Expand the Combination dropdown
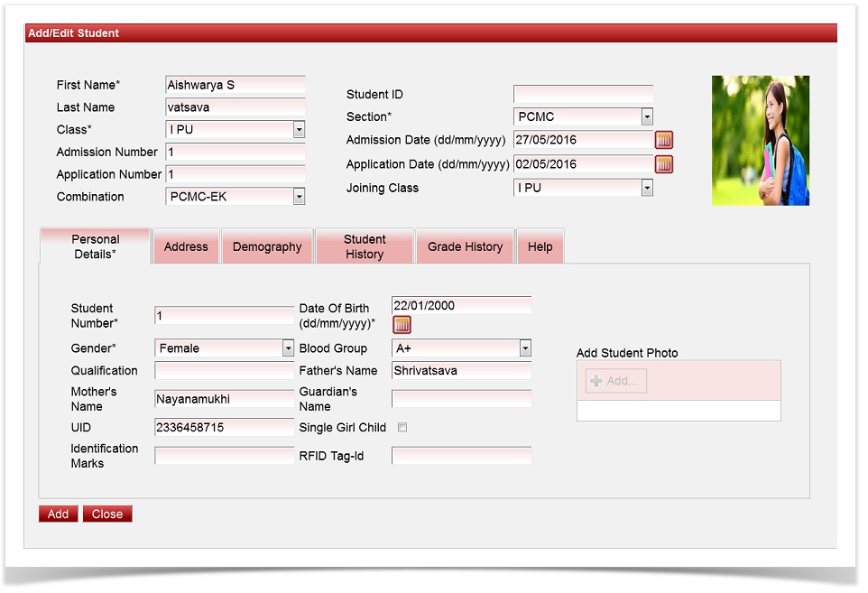Viewport: 868px width, 593px height. tap(299, 197)
